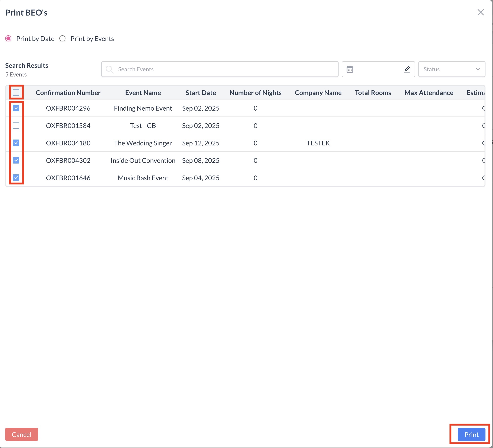Uncheck The Wedding Singer checkbox

pyautogui.click(x=16, y=143)
